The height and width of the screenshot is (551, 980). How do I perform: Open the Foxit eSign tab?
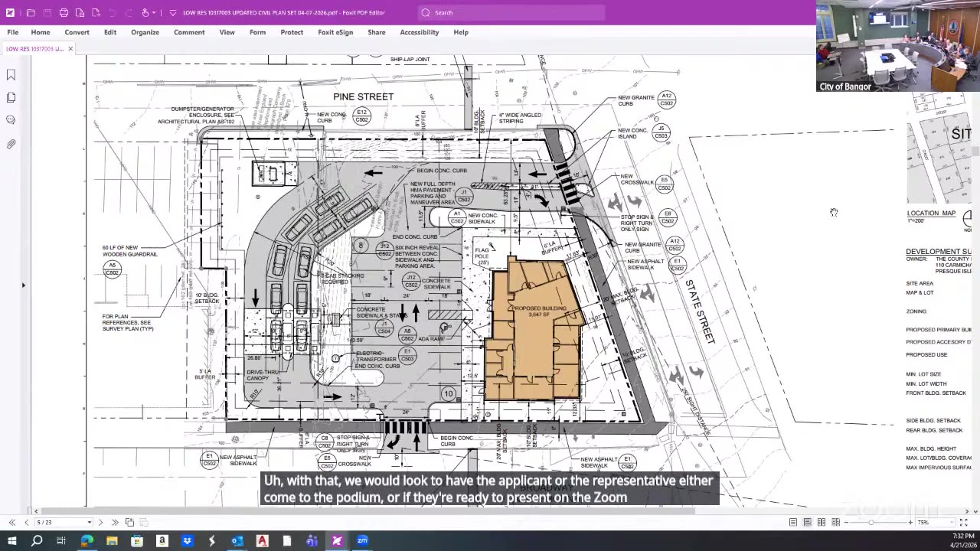click(x=335, y=32)
